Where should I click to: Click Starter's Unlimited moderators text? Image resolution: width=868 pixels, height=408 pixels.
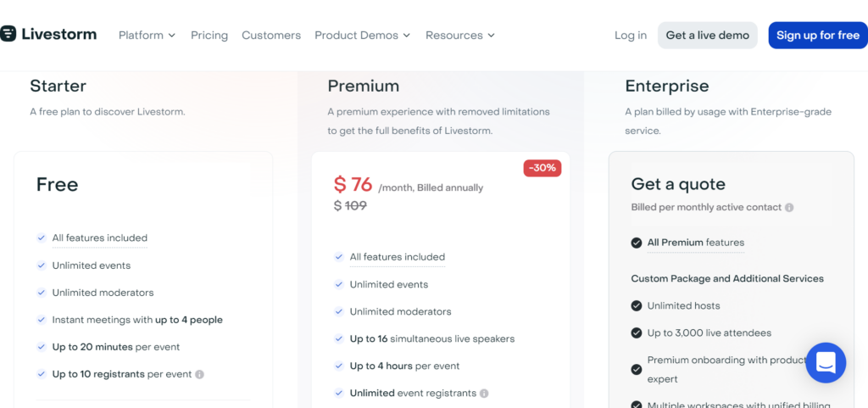coord(103,293)
